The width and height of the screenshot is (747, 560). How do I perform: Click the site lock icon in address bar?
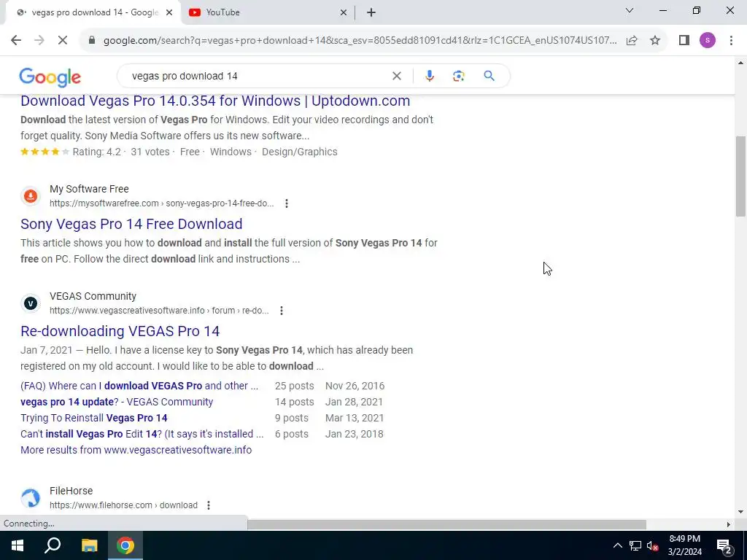point(92,40)
